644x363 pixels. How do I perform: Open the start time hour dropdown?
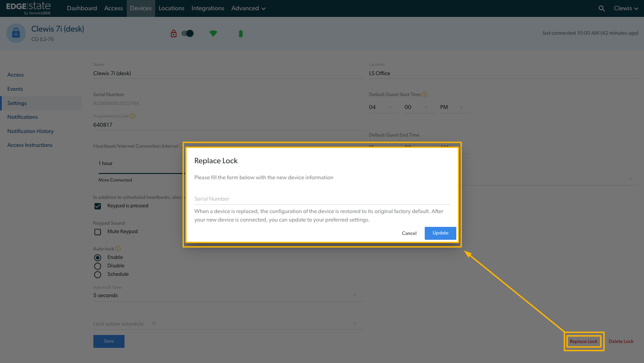tap(383, 107)
